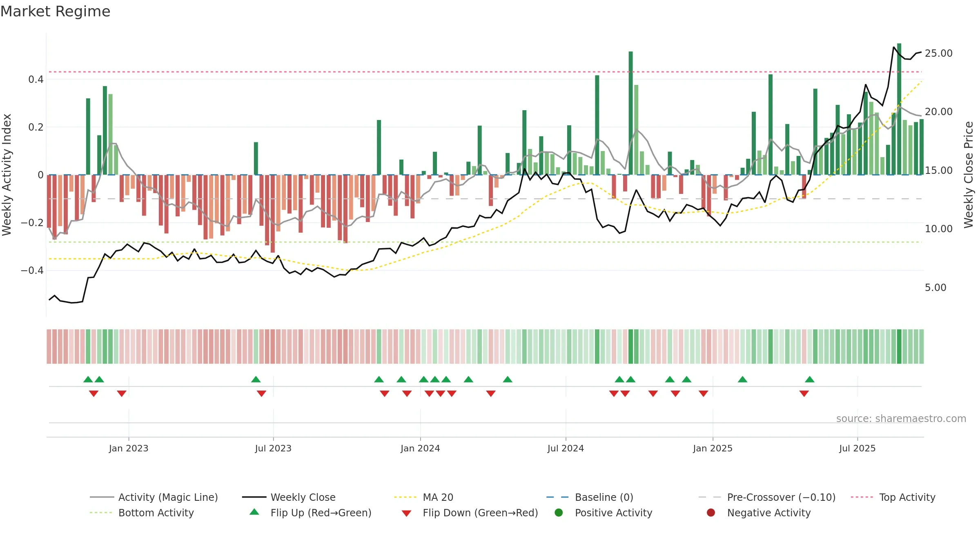Click the 15.00 price axis tick
The height and width of the screenshot is (551, 980).
(938, 171)
